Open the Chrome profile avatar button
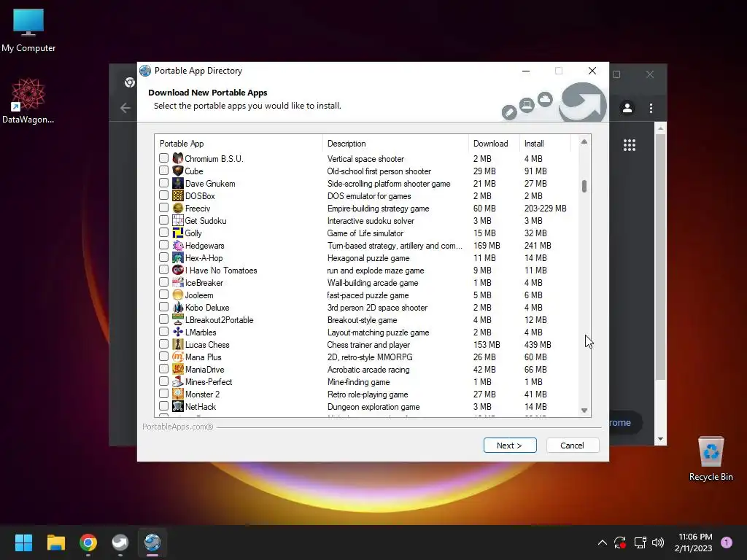The height and width of the screenshot is (560, 747). (627, 108)
